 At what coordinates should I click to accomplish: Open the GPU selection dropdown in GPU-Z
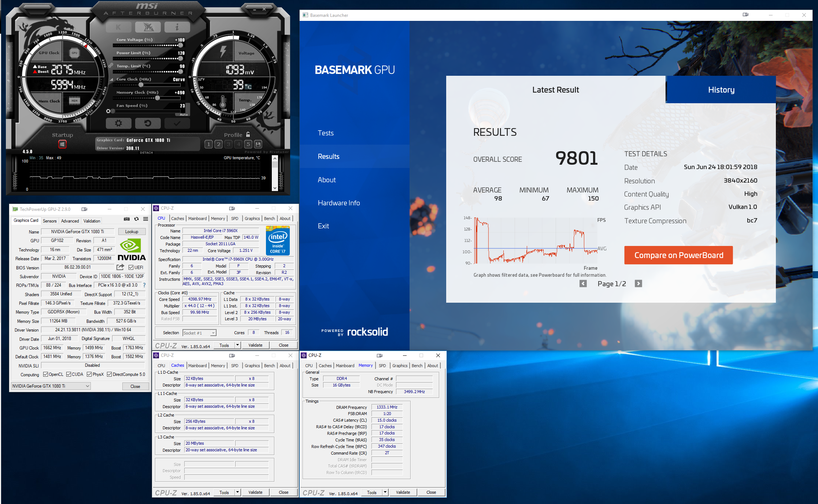pyautogui.click(x=51, y=386)
